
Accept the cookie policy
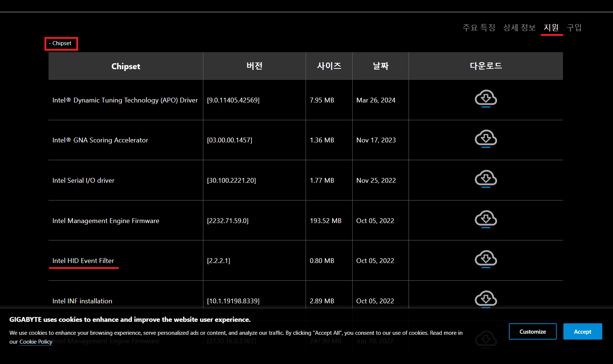click(x=583, y=331)
